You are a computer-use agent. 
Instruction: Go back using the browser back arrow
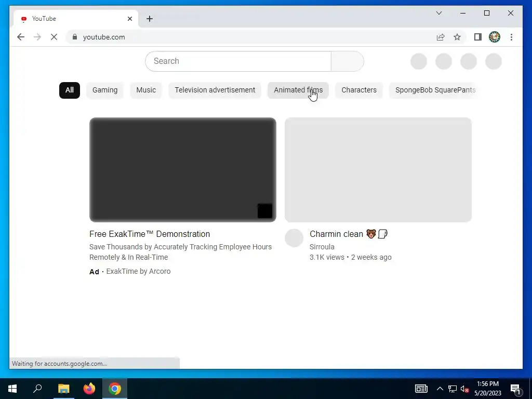[x=21, y=37]
